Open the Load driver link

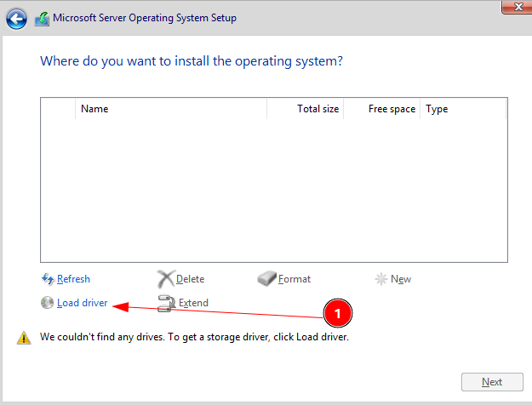(82, 303)
